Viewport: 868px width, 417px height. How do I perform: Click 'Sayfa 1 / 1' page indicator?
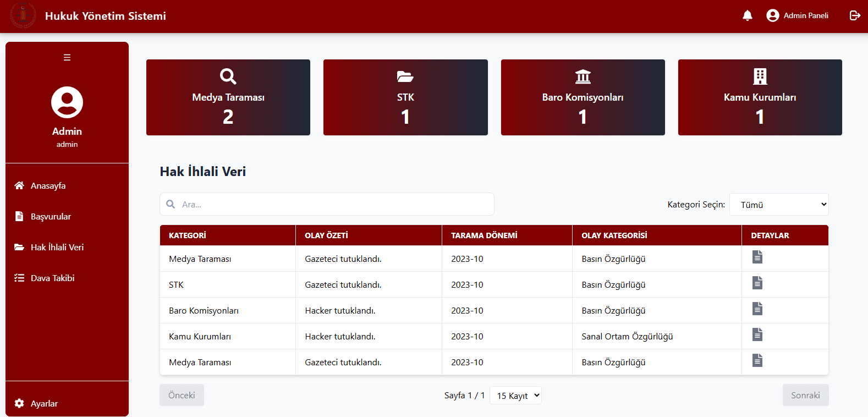pos(464,395)
